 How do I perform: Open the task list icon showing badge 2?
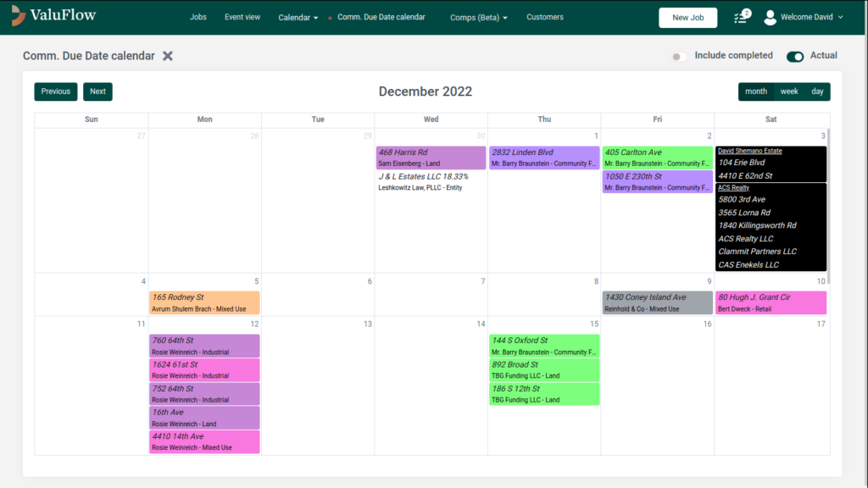pyautogui.click(x=740, y=17)
